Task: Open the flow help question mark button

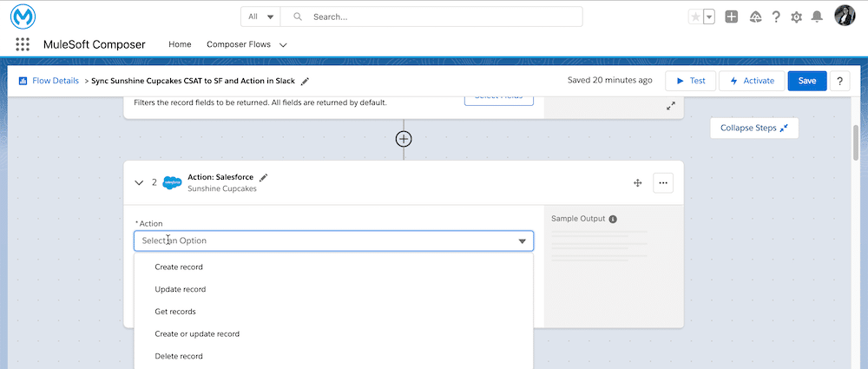Action: coord(839,81)
